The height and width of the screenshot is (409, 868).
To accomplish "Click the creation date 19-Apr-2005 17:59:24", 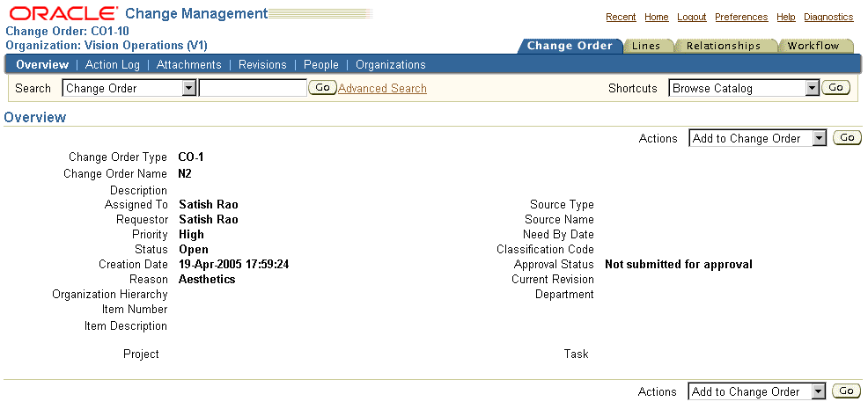I will click(x=233, y=265).
